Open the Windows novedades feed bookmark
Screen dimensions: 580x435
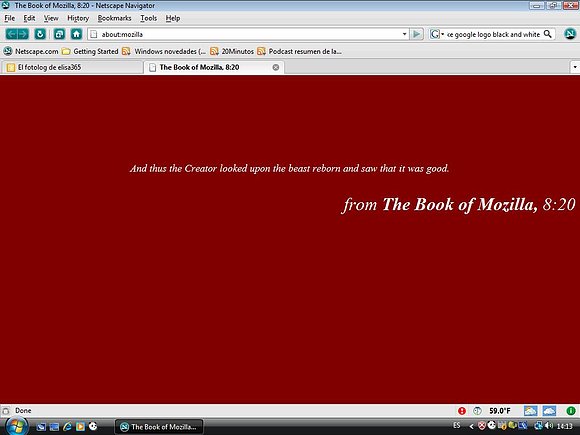coord(164,51)
